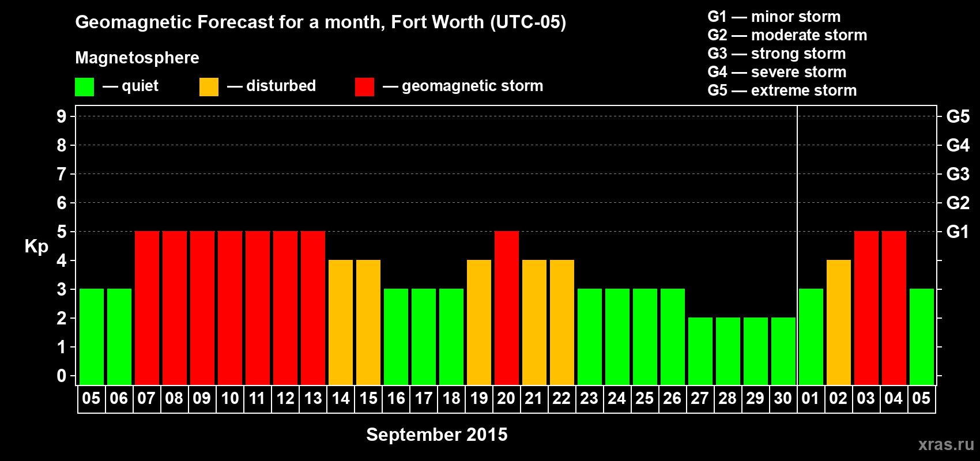Select the date label 22
980x461 pixels.
[561, 398]
